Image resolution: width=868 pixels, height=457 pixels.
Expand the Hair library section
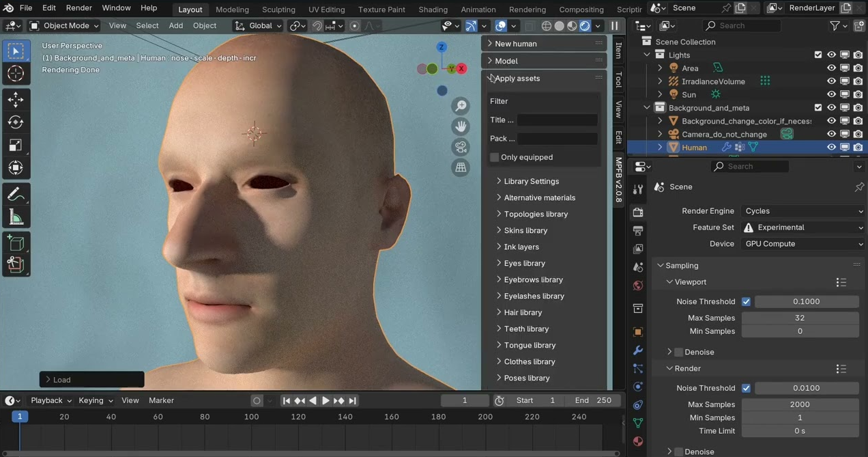click(523, 312)
